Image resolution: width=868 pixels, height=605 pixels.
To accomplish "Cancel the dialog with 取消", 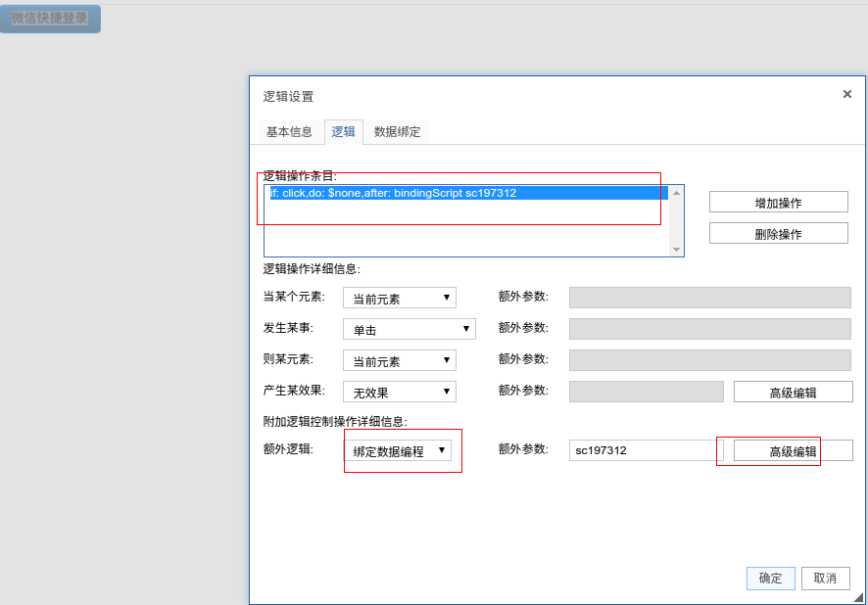I will pyautogui.click(x=825, y=579).
